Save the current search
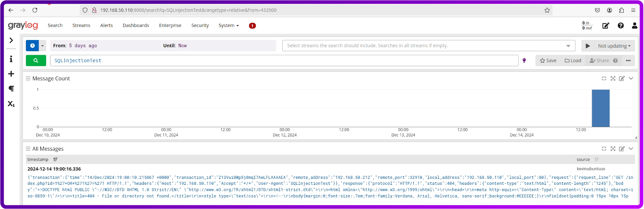 [x=548, y=61]
